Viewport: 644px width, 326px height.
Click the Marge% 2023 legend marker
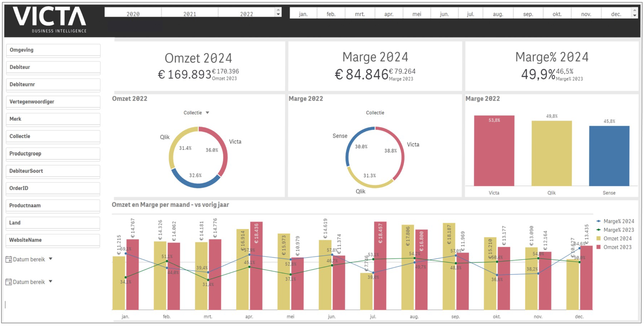pyautogui.click(x=599, y=230)
